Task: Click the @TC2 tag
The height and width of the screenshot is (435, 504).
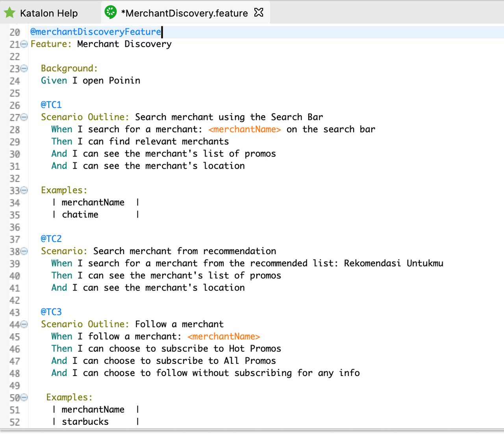Action: (51, 239)
